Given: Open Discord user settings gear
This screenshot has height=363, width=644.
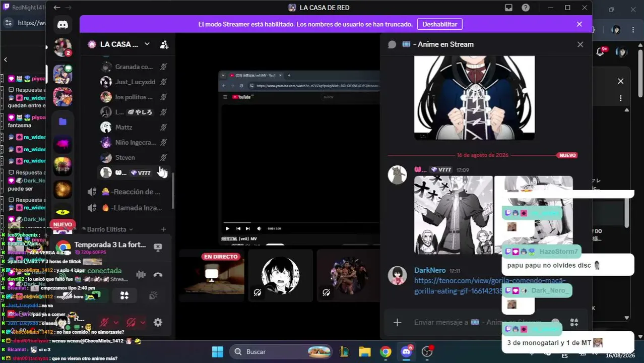Looking at the screenshot, I should [x=158, y=322].
